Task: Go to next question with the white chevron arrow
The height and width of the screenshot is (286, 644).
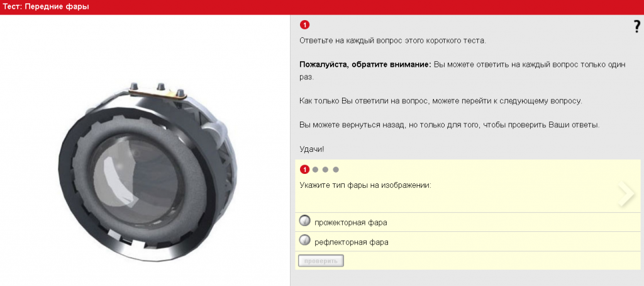Action: click(626, 193)
